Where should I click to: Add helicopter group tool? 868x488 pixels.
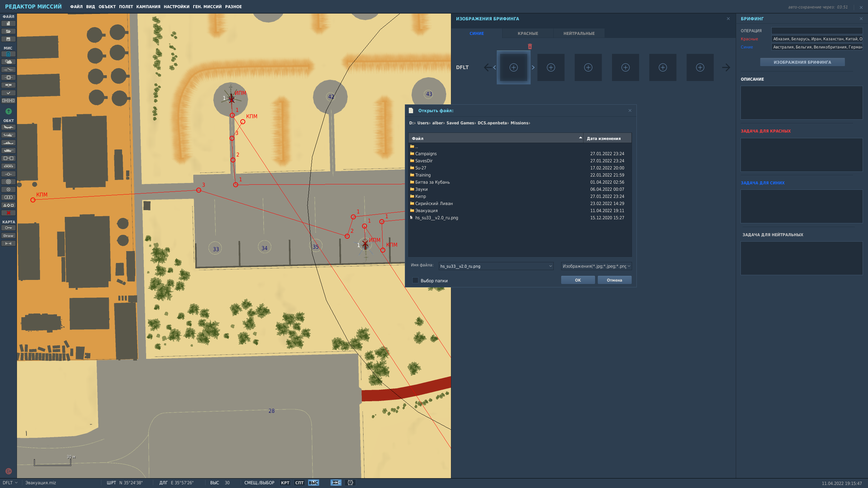pos(8,135)
